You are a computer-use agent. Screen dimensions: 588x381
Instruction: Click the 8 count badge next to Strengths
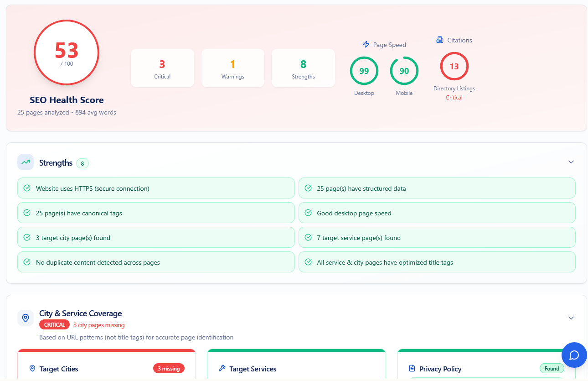(x=82, y=163)
